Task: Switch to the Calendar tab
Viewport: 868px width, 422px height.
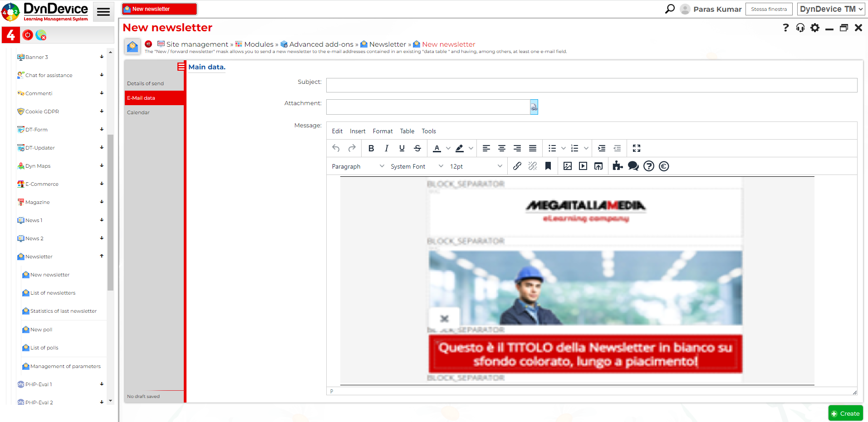Action: click(x=138, y=112)
